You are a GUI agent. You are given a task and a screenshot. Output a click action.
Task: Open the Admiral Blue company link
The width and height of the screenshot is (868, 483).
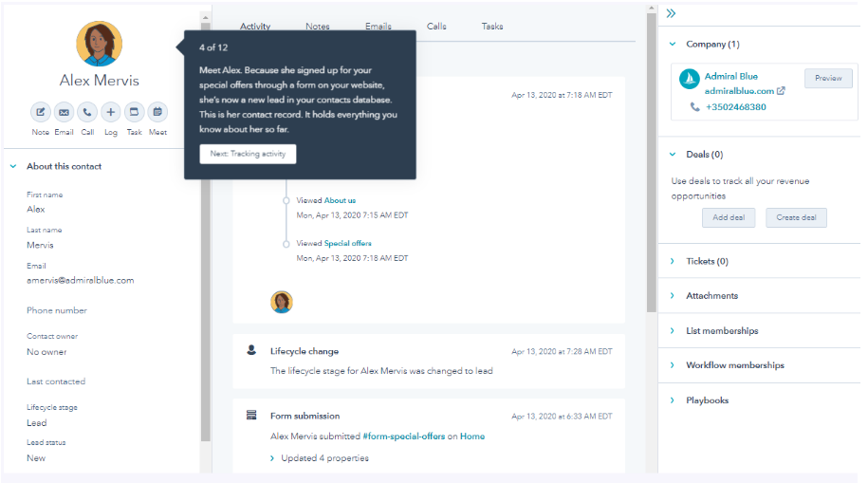[x=730, y=77]
